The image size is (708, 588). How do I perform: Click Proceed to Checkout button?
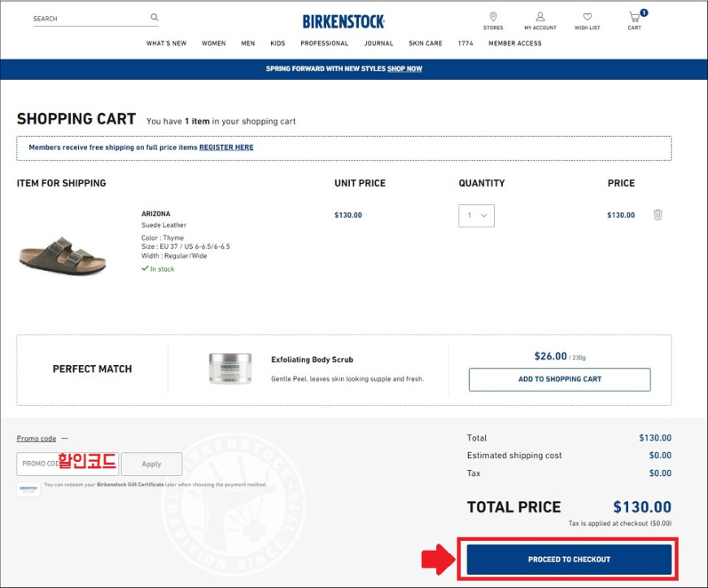pos(569,559)
